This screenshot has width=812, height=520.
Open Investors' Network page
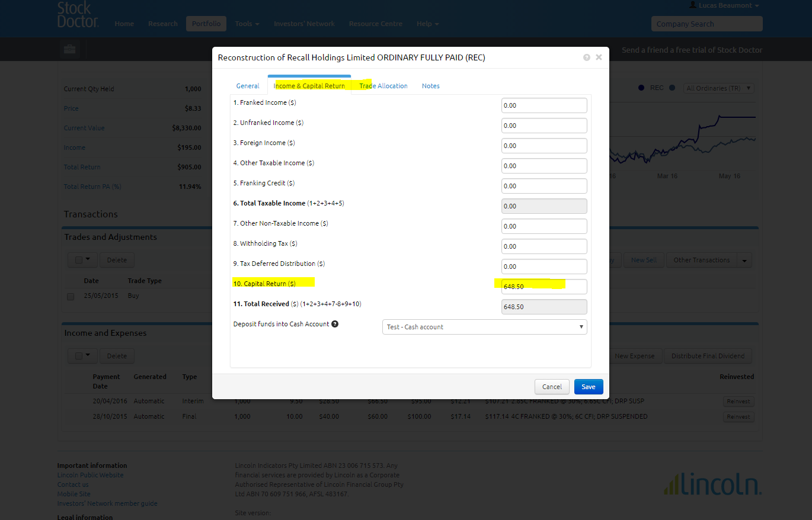point(304,24)
